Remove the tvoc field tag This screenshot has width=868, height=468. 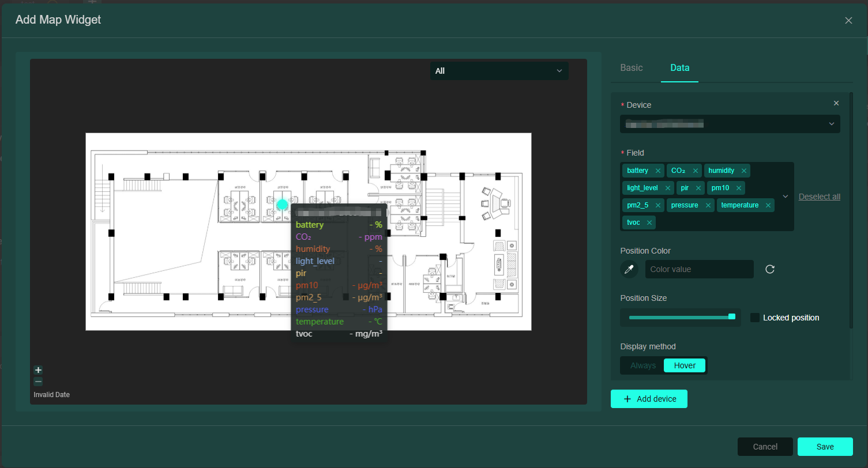(649, 222)
